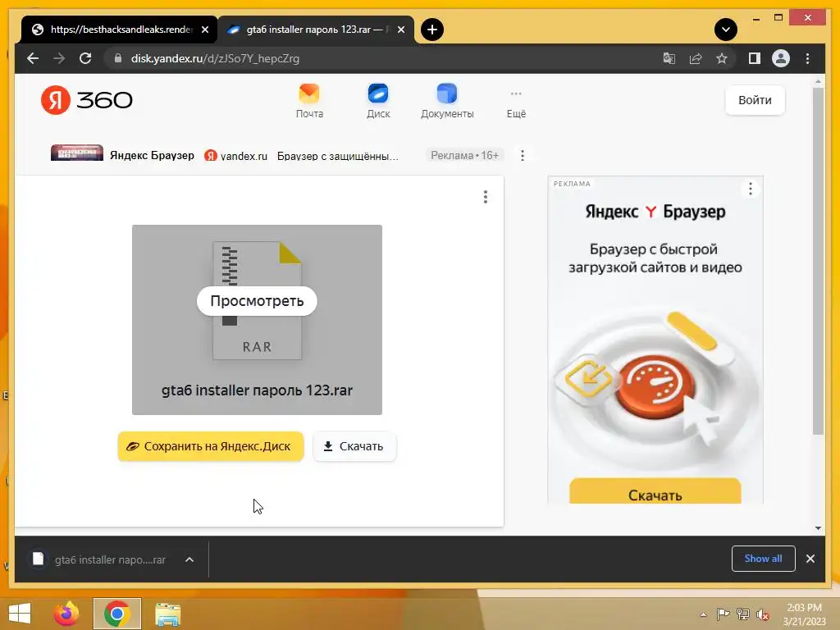The height and width of the screenshot is (630, 840).
Task: Select the gta6 installer пароль 123.rar tab
Action: tap(316, 30)
